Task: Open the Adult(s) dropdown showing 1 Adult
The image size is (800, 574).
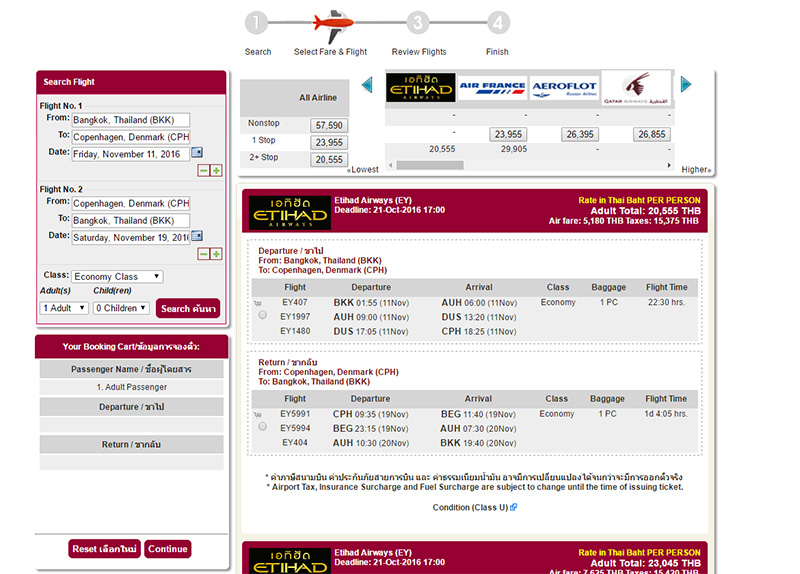Action: [64, 308]
